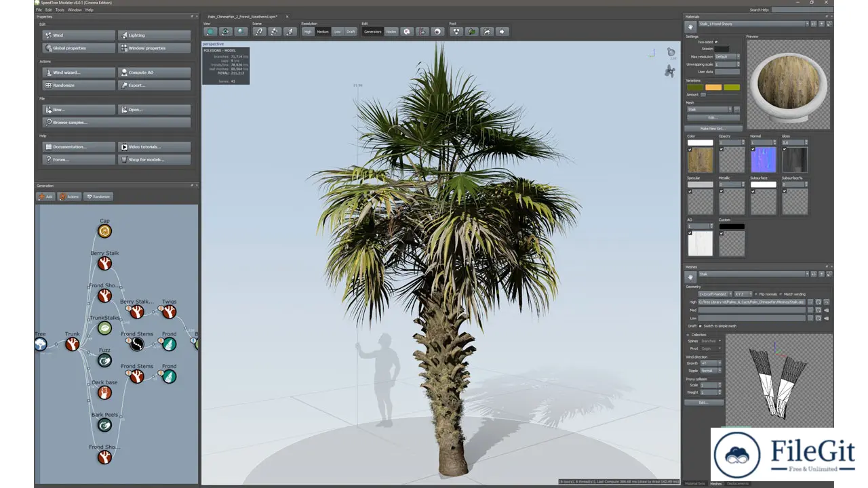Click the Compute AO button
This screenshot has width=868, height=488.
click(x=154, y=73)
